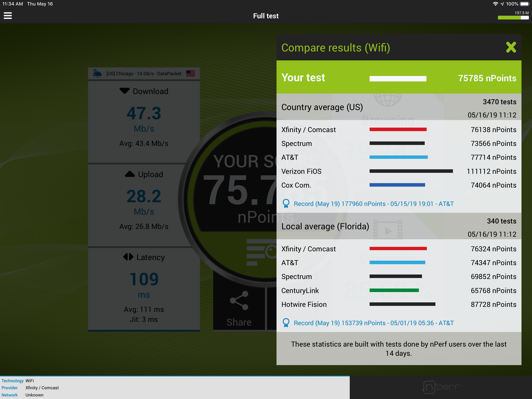Tap the Country average (US) header
The image size is (532, 399).
tap(399, 107)
